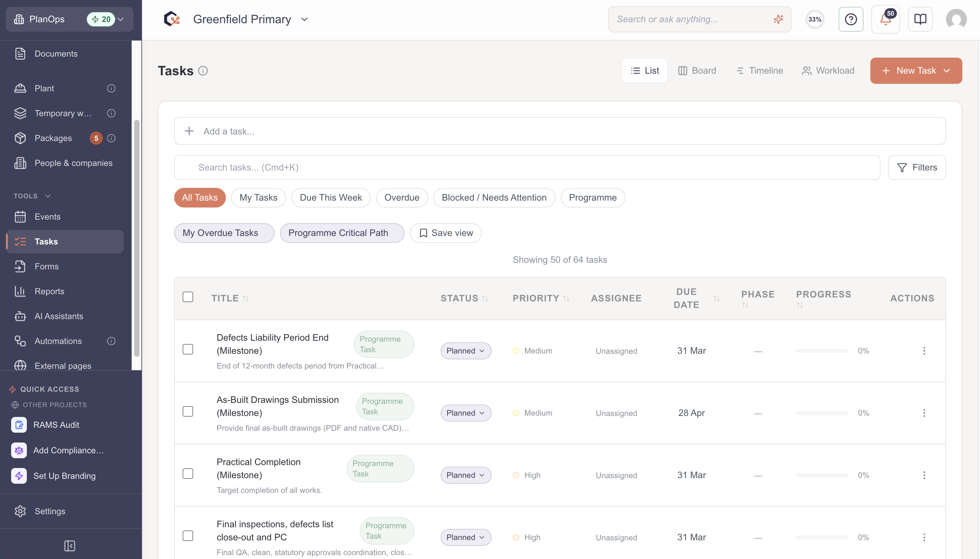Open the Filters panel
Screen dimensions: 980x559
(x=916, y=168)
